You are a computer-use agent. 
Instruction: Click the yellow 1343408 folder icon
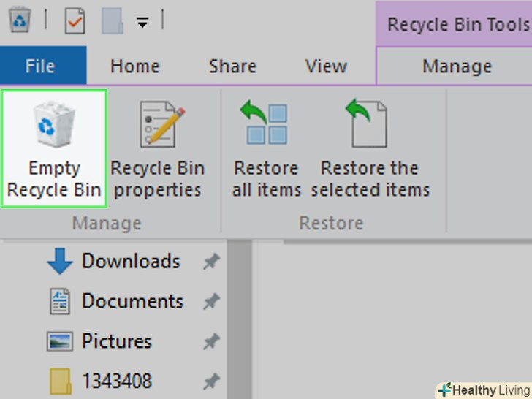tap(61, 381)
